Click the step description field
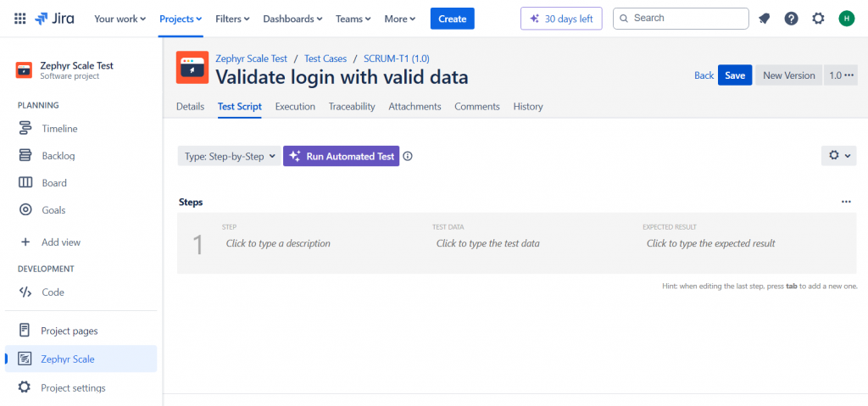The width and height of the screenshot is (868, 406). coord(278,243)
